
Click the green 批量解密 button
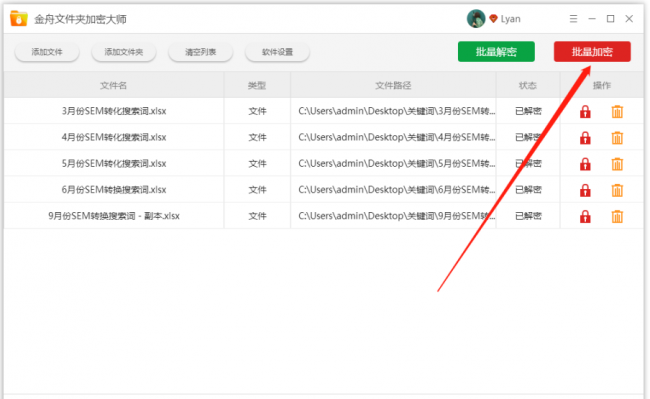[x=496, y=51]
